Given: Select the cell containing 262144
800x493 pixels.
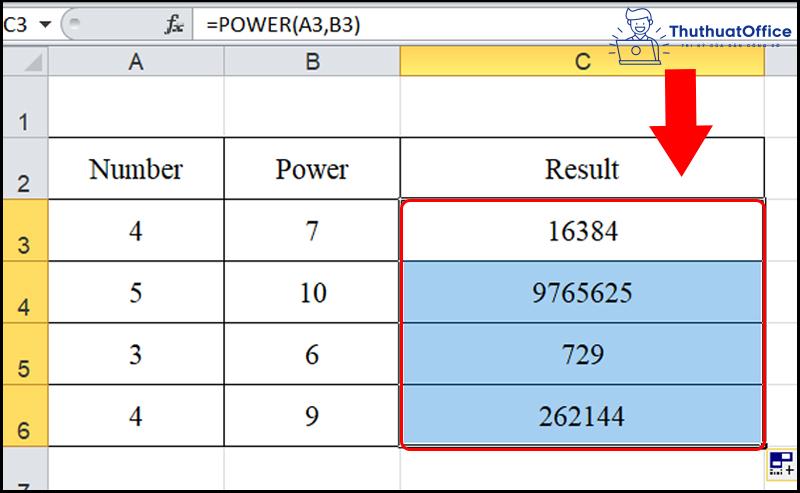Looking at the screenshot, I should pos(582,415).
